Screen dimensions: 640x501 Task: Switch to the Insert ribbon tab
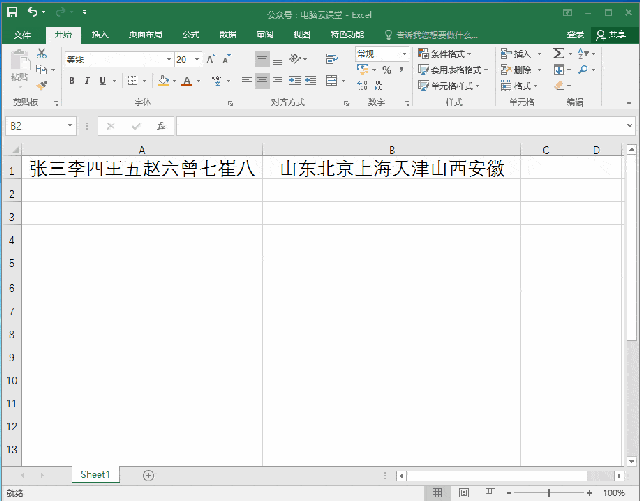click(100, 35)
